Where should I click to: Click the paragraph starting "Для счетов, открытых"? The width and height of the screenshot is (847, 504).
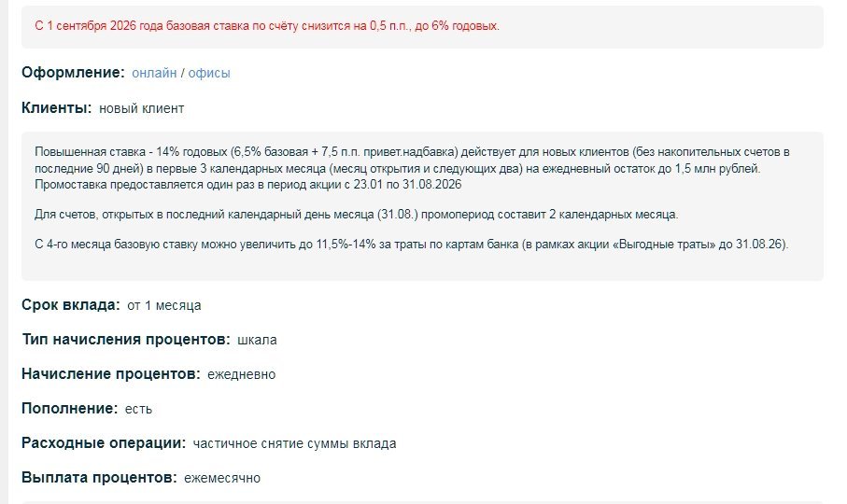(x=357, y=215)
